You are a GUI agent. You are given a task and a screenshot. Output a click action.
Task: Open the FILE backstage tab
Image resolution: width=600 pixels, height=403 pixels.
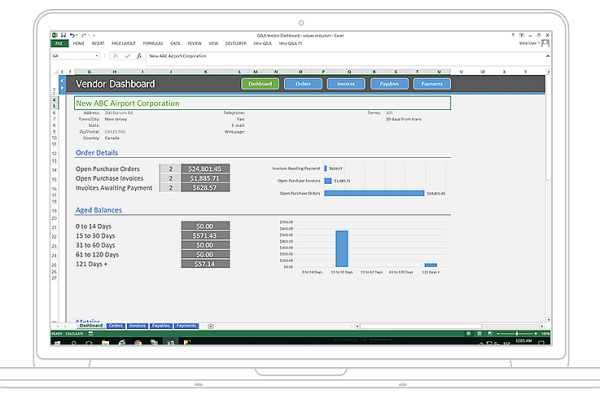point(59,44)
